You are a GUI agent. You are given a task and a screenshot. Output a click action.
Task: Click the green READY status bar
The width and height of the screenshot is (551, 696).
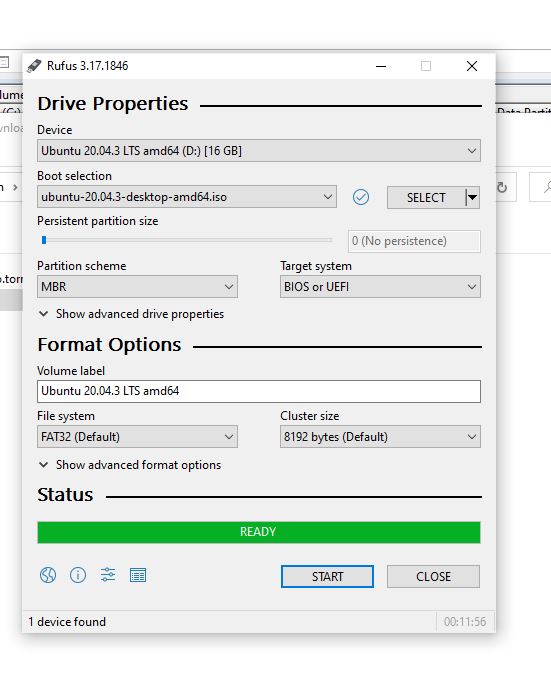258,532
